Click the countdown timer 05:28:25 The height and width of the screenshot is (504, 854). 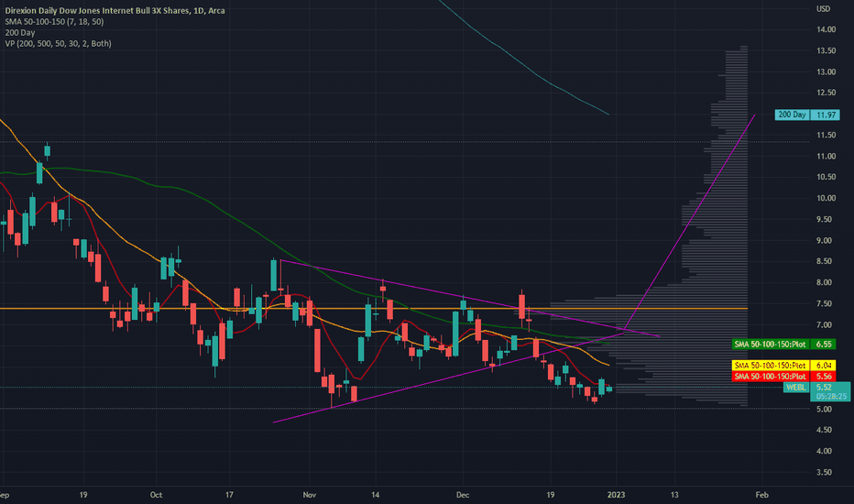[831, 397]
